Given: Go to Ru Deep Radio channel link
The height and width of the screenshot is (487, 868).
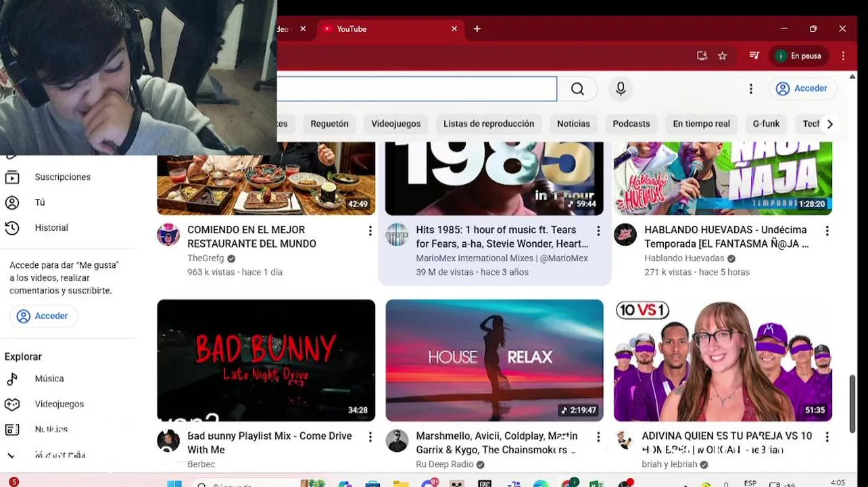Looking at the screenshot, I should tap(445, 465).
